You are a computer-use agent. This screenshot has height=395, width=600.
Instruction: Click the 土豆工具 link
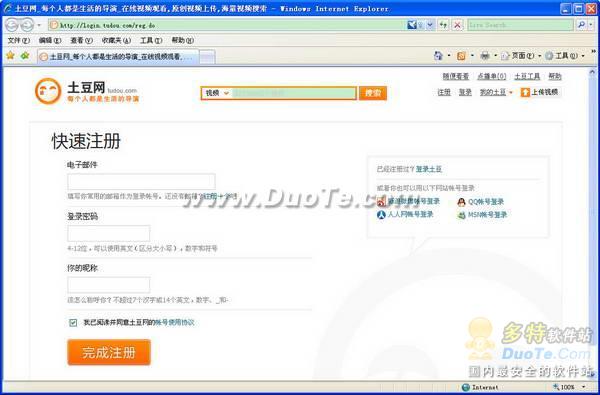527,77
